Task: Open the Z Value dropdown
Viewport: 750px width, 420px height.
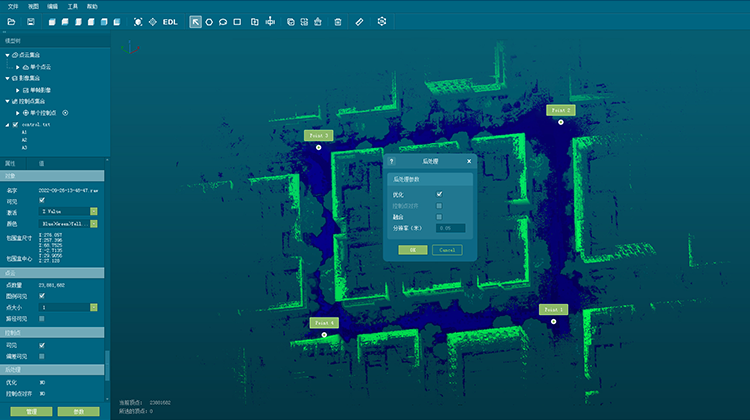Action: click(x=93, y=212)
